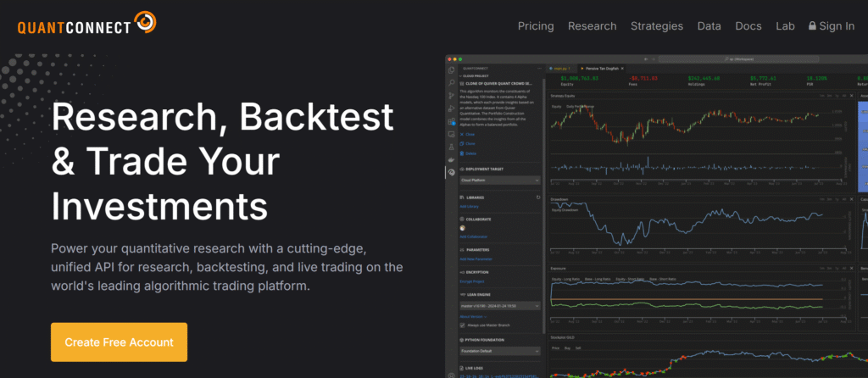
Task: Click the 18.120% PSR value
Action: point(816,78)
